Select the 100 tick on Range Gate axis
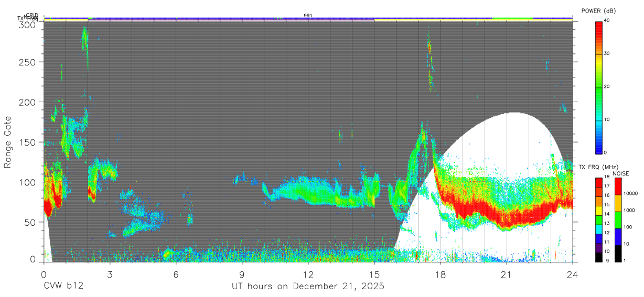This screenshot has height=297, width=644. click(x=27, y=182)
